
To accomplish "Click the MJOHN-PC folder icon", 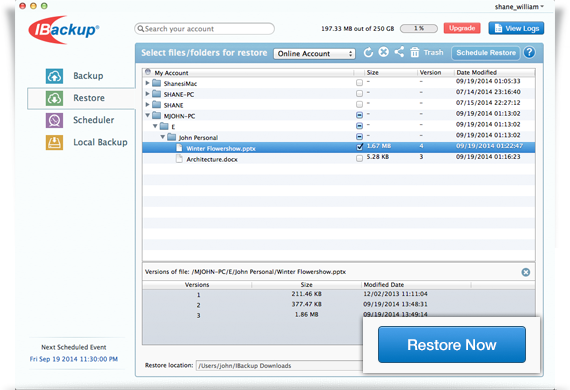I will tap(157, 116).
